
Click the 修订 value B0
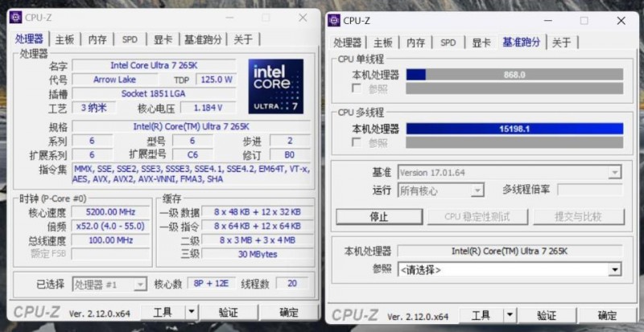click(x=290, y=154)
